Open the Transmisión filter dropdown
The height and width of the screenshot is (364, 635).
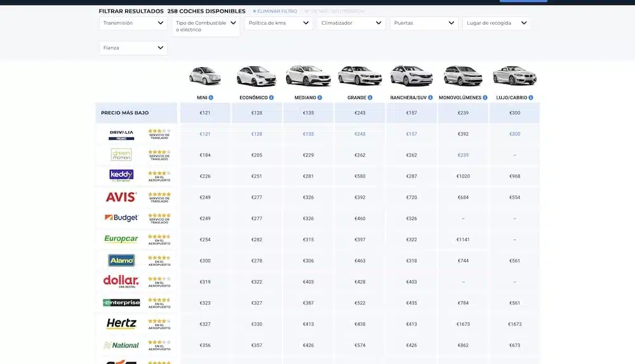click(x=133, y=23)
